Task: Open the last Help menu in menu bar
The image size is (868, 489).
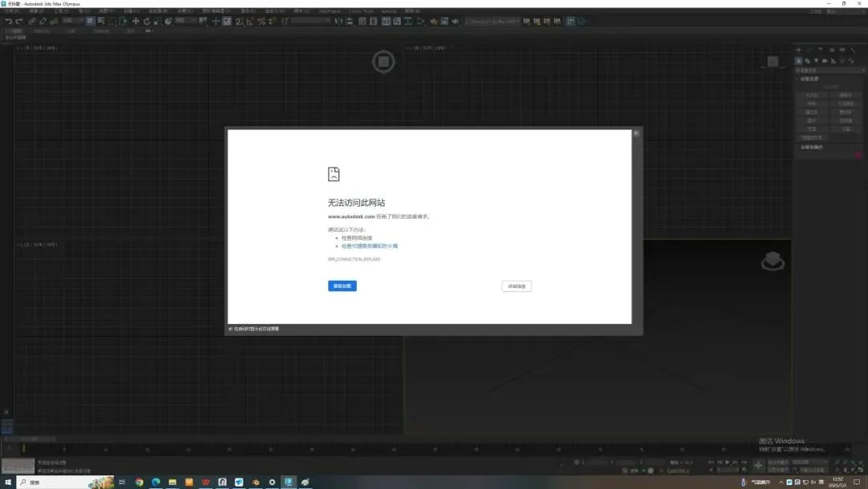Action: coord(412,11)
